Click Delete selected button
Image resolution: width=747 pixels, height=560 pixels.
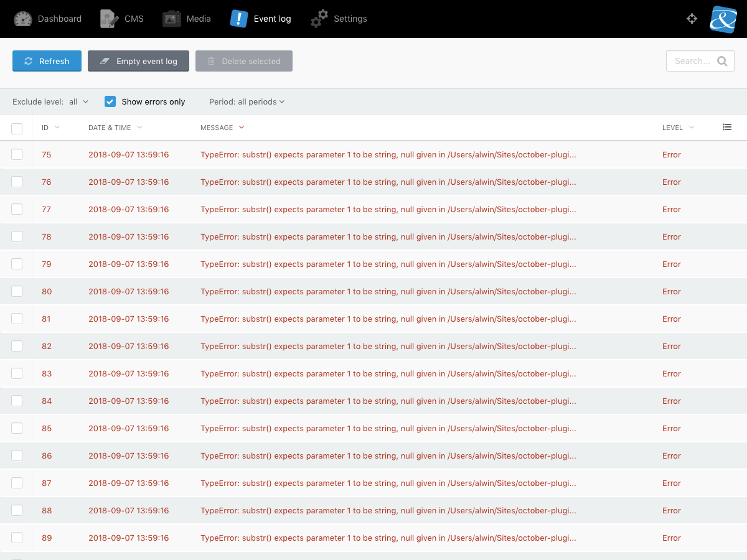(x=244, y=61)
